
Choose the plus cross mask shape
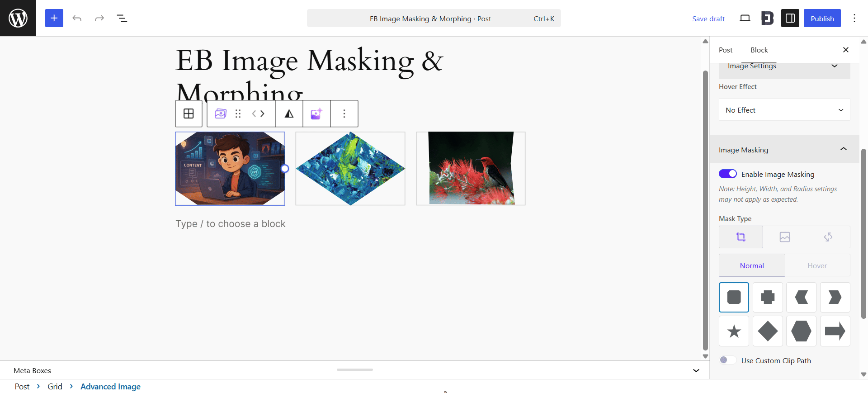[768, 297]
